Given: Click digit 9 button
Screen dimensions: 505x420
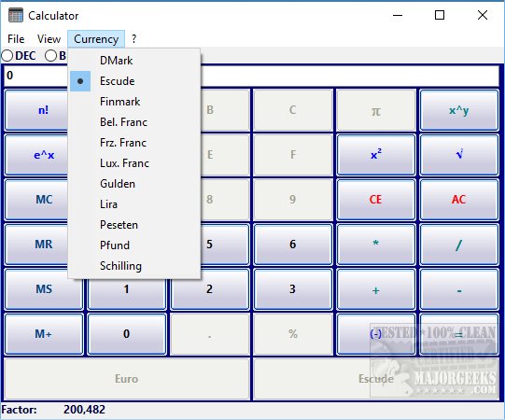Looking at the screenshot, I should click(293, 200).
